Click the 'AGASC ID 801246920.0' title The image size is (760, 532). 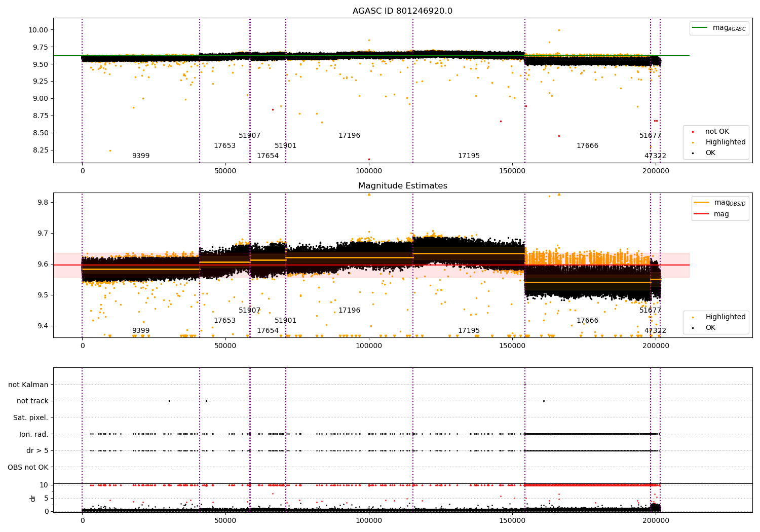click(403, 11)
